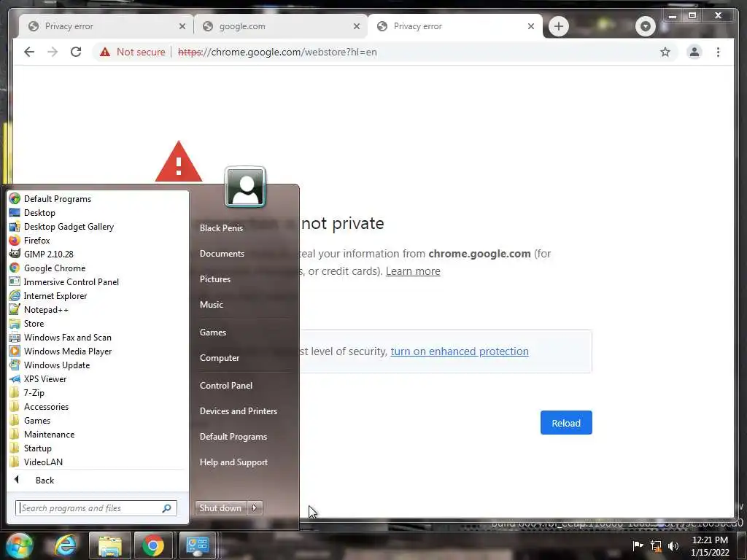The height and width of the screenshot is (560, 747).
Task: Launch Desktop Gadget Gallery
Action: [69, 227]
